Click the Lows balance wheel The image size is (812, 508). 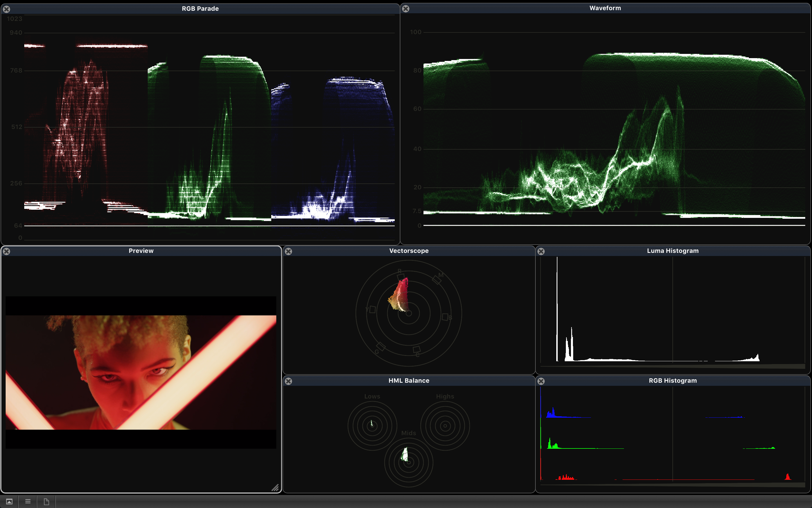tap(372, 426)
